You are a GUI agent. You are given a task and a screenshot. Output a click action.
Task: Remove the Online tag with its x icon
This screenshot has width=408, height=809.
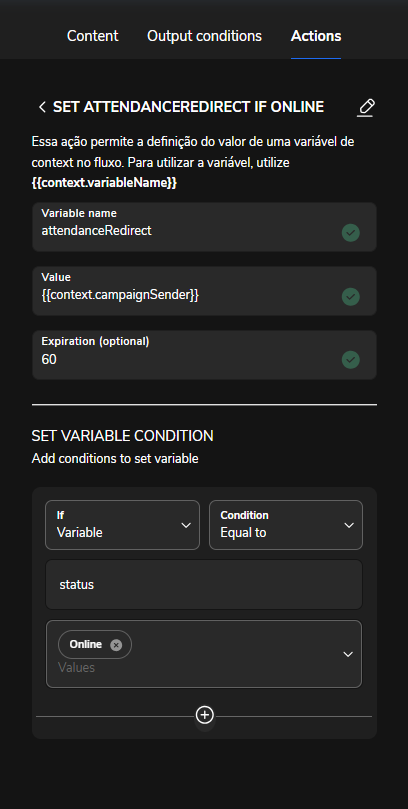[x=116, y=645]
